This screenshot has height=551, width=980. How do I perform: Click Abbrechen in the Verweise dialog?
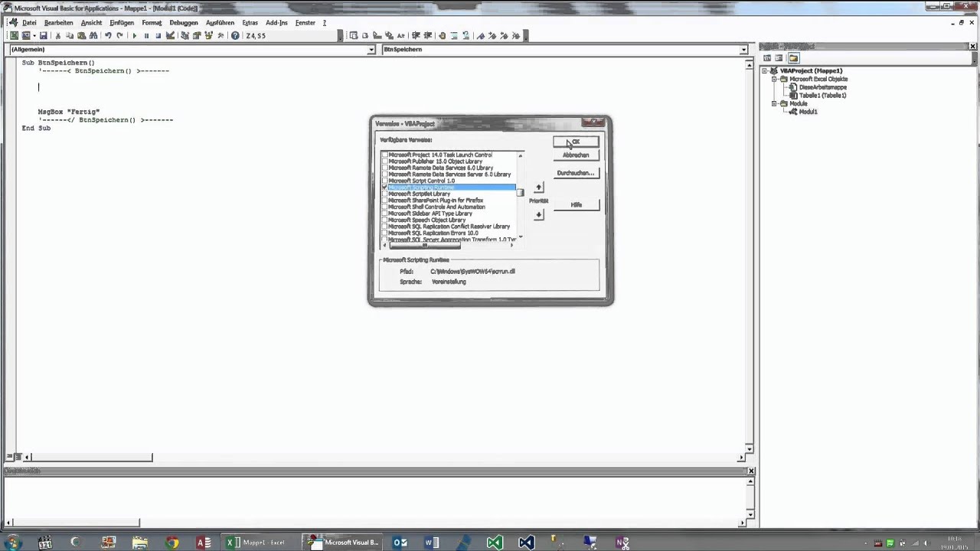coord(576,155)
